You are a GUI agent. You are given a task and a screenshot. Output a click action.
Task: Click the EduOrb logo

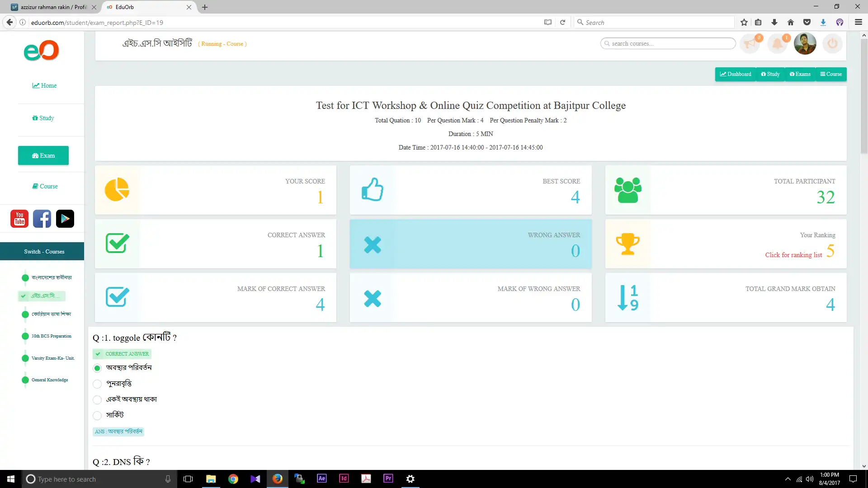(x=41, y=51)
